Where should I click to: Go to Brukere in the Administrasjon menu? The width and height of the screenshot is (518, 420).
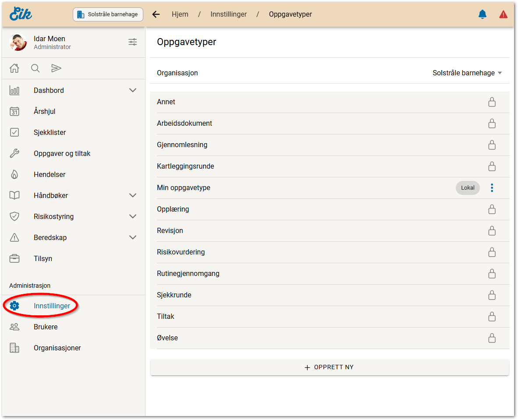point(46,327)
